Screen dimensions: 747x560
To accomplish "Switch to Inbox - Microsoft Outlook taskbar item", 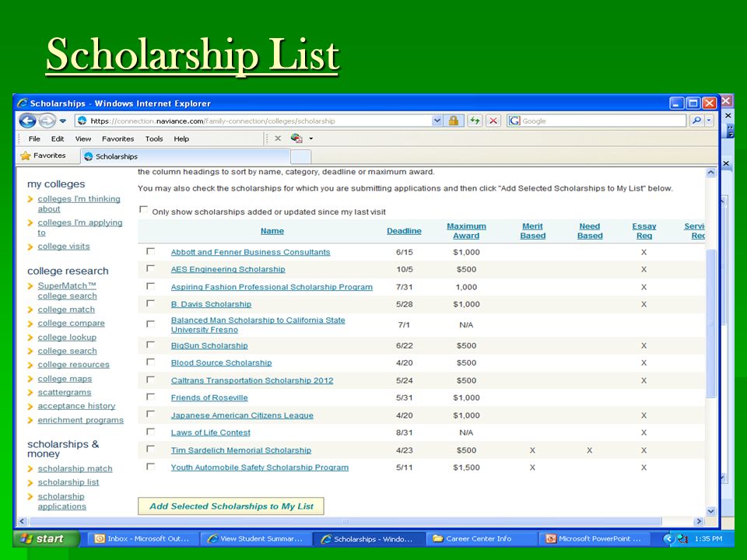I will [142, 538].
